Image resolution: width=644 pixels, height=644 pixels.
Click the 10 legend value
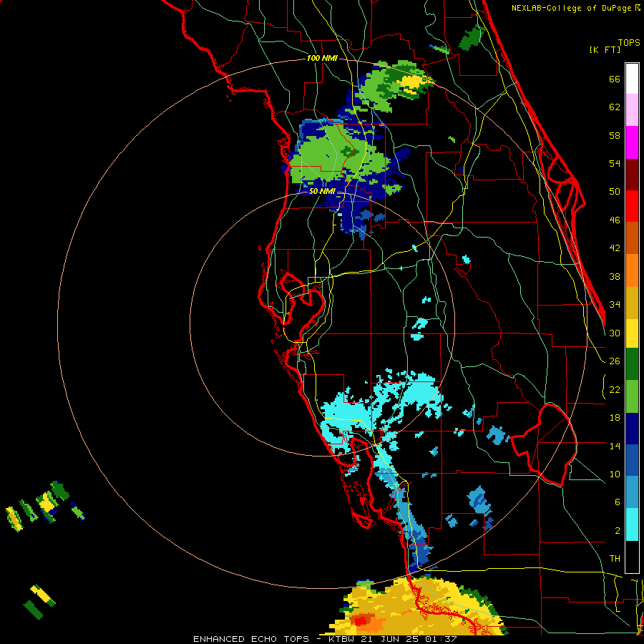click(615, 474)
